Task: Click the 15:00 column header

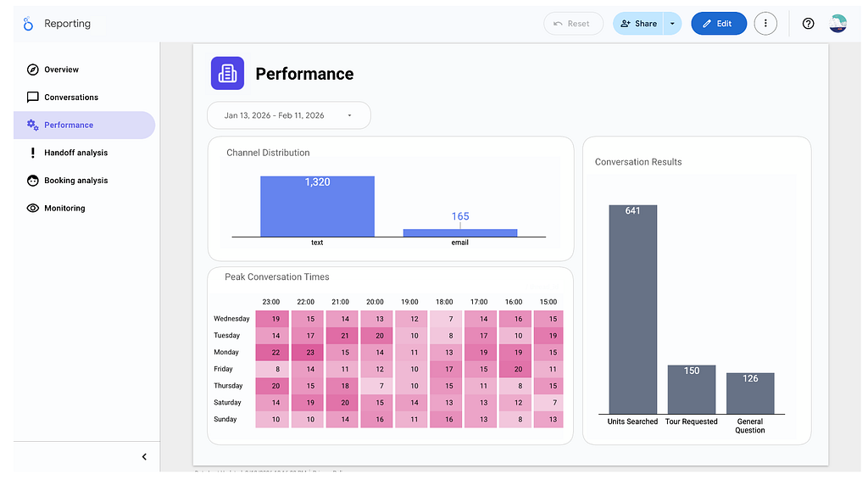Action: [548, 302]
